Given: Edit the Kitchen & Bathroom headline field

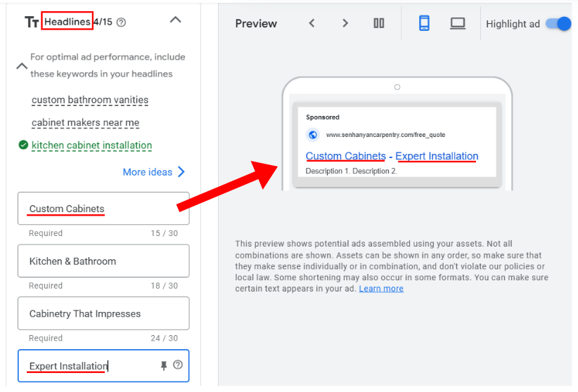Looking at the screenshot, I should click(x=103, y=261).
